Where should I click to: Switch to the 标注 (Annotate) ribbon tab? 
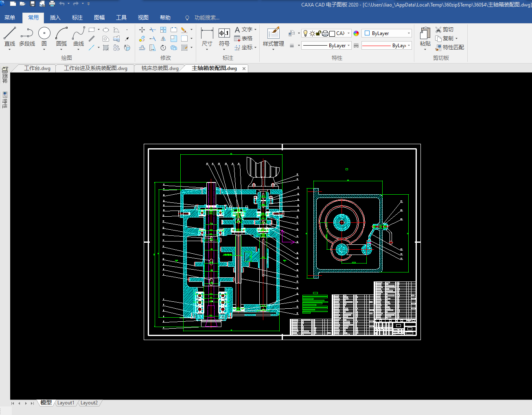click(77, 18)
